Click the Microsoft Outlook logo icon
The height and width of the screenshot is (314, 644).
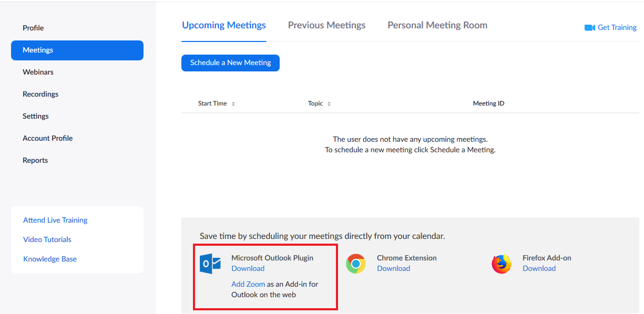point(210,264)
